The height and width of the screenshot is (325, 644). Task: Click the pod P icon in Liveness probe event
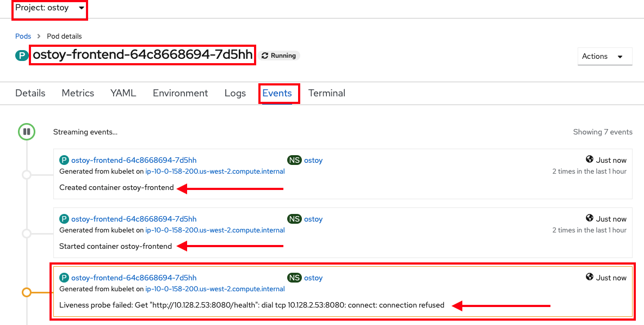coord(64,278)
